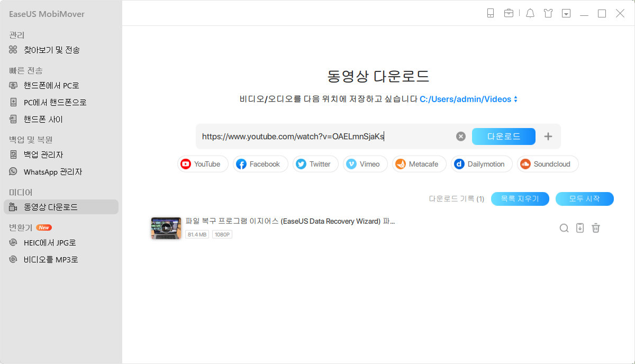Click the 다운로드 button

(x=504, y=136)
